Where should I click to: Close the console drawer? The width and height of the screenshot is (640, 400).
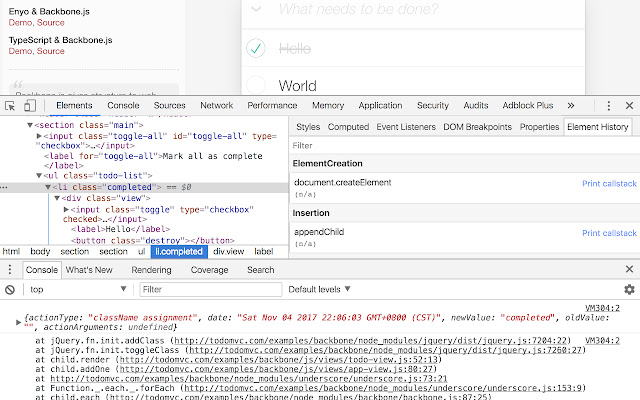629,269
